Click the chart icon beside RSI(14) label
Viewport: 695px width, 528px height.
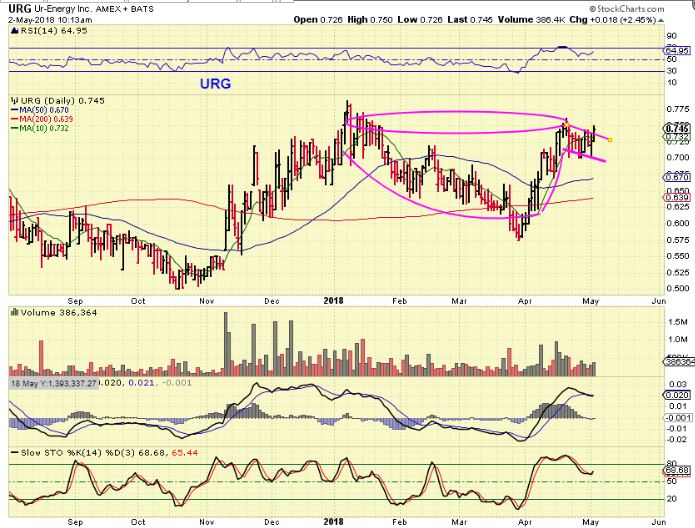click(13, 31)
